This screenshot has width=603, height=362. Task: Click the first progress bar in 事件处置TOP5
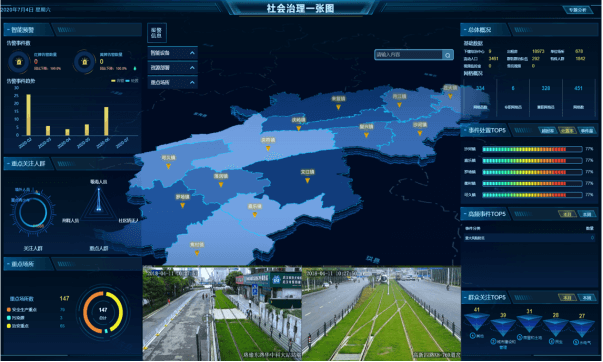[532, 149]
